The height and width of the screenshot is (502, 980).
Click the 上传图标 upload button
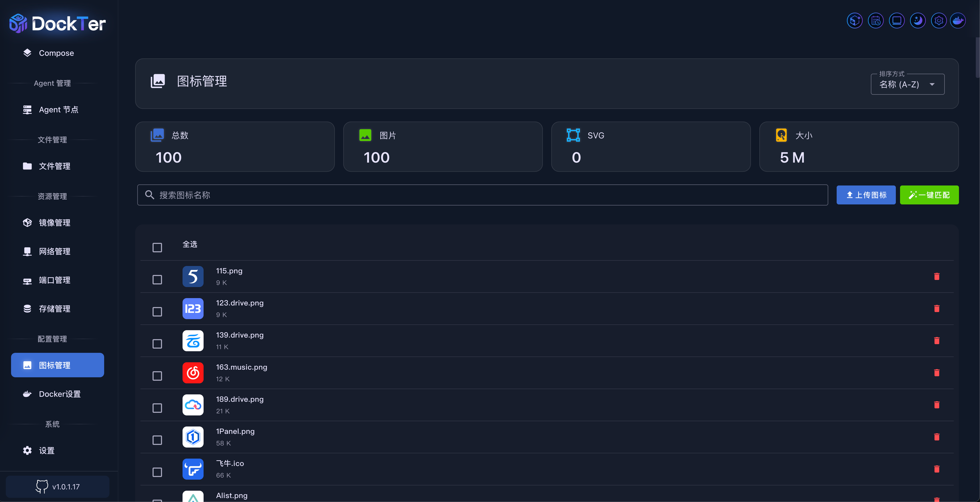pos(866,195)
